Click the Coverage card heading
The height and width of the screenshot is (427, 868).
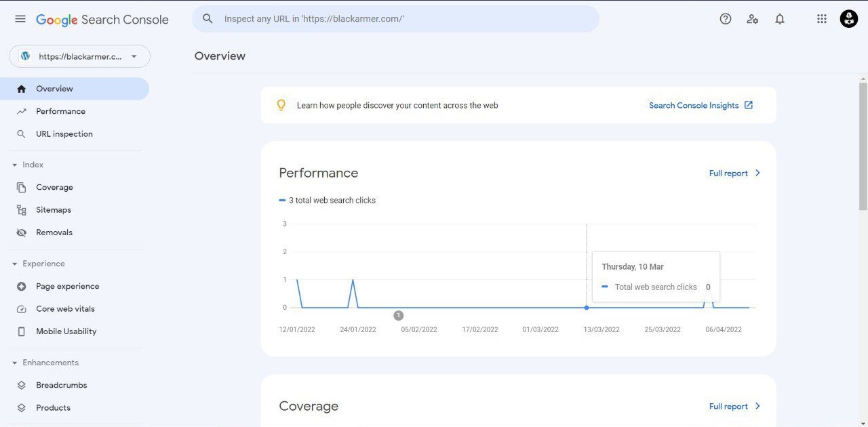click(309, 406)
